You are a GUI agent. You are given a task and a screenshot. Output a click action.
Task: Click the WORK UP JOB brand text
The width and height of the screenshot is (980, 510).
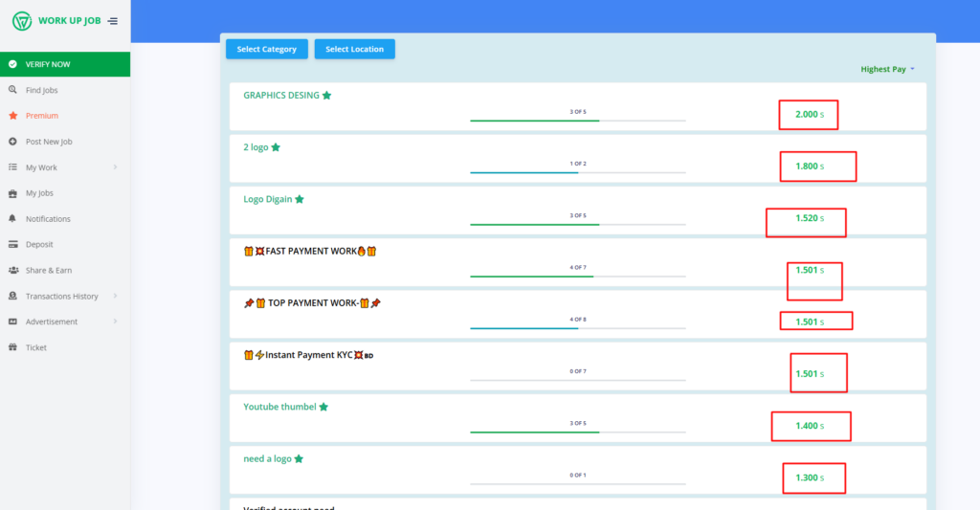pyautogui.click(x=69, y=21)
